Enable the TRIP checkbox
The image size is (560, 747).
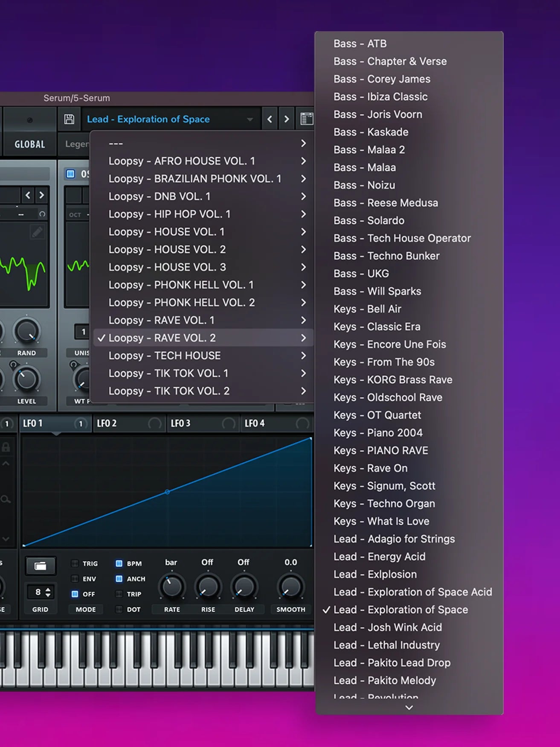[119, 594]
